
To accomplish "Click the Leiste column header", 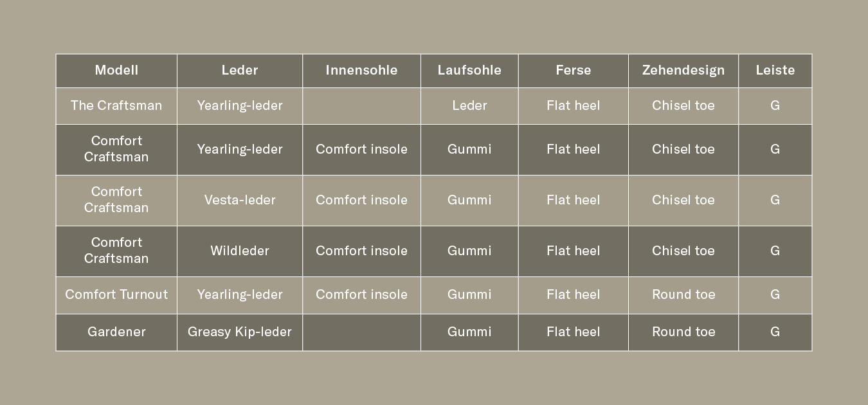I will (x=775, y=70).
